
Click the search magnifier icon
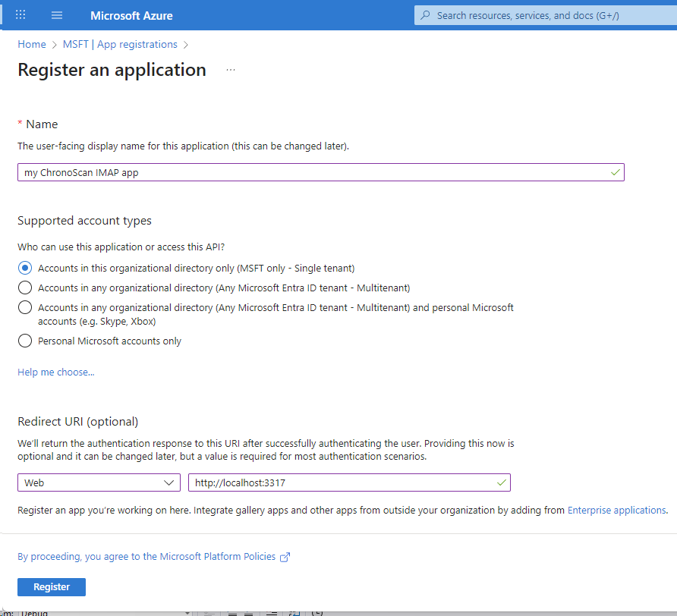click(x=425, y=15)
